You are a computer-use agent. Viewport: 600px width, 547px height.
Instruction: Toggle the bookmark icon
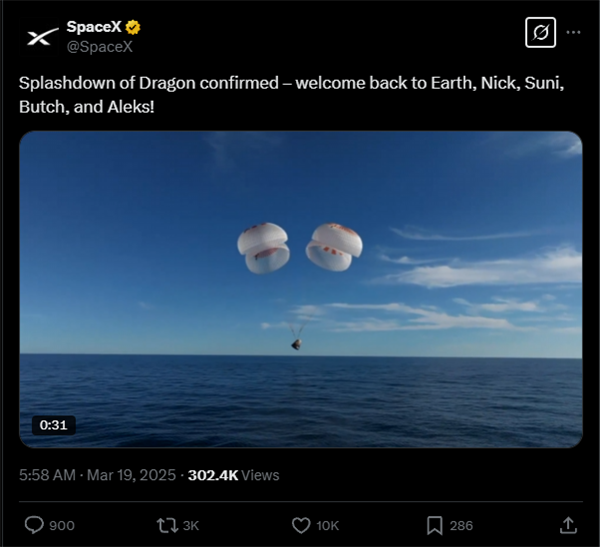[x=435, y=525]
